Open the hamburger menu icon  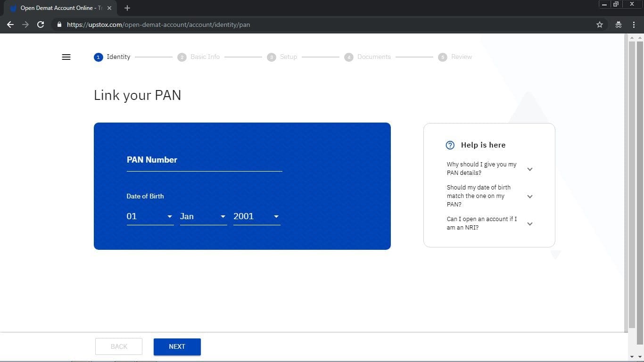tap(66, 57)
